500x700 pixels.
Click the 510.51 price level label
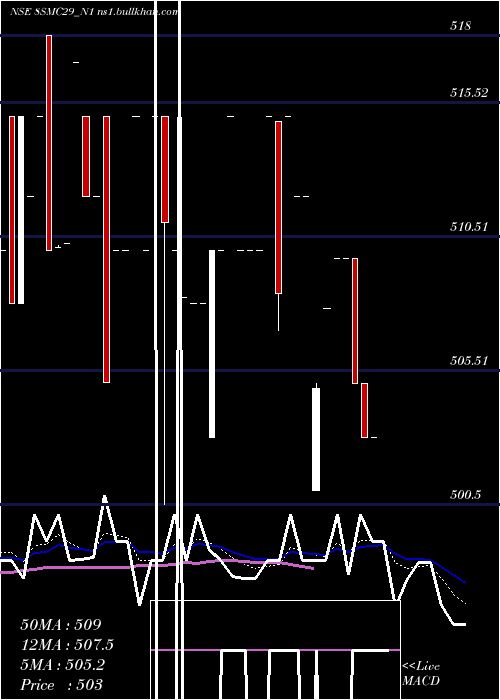[469, 227]
